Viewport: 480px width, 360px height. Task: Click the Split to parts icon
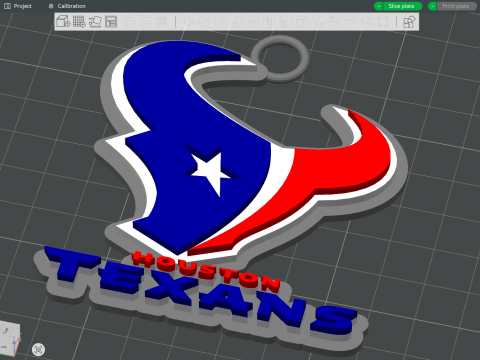coord(146,22)
